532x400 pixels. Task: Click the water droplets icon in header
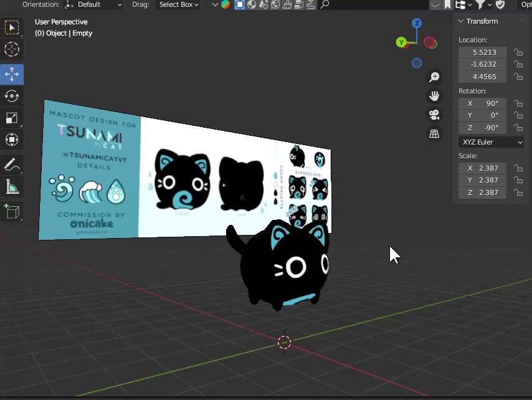(264, 4)
